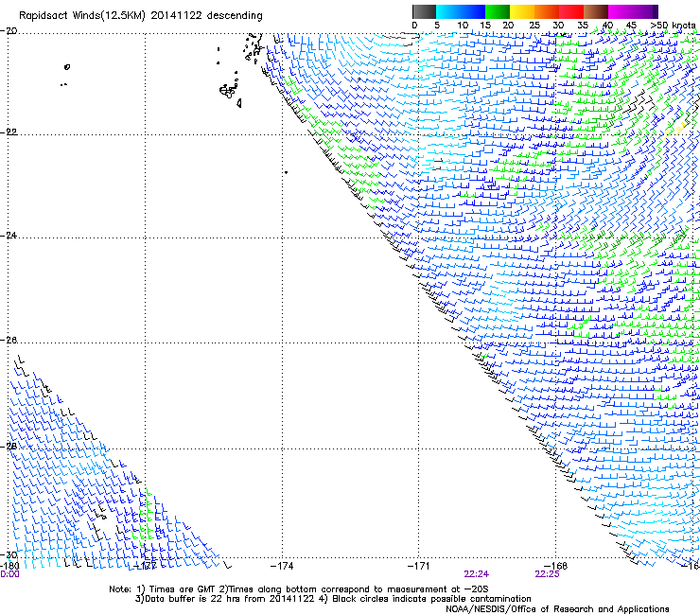Click the longitude label '-174'
The width and height of the screenshot is (700, 615).
click(x=282, y=566)
